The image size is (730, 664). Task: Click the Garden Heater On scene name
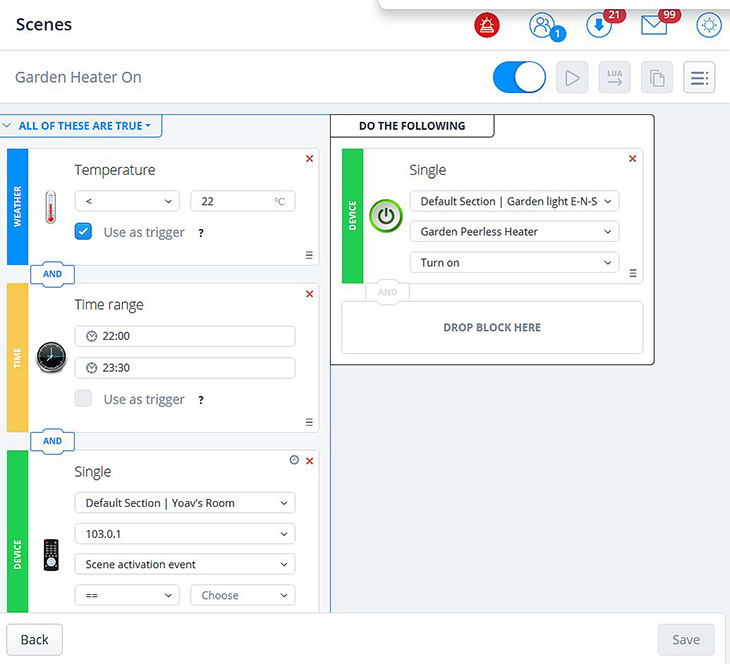(x=78, y=77)
